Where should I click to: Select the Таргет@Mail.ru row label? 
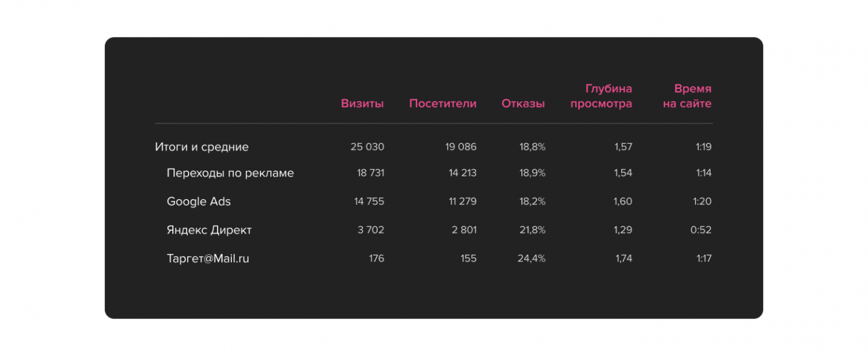click(x=207, y=259)
